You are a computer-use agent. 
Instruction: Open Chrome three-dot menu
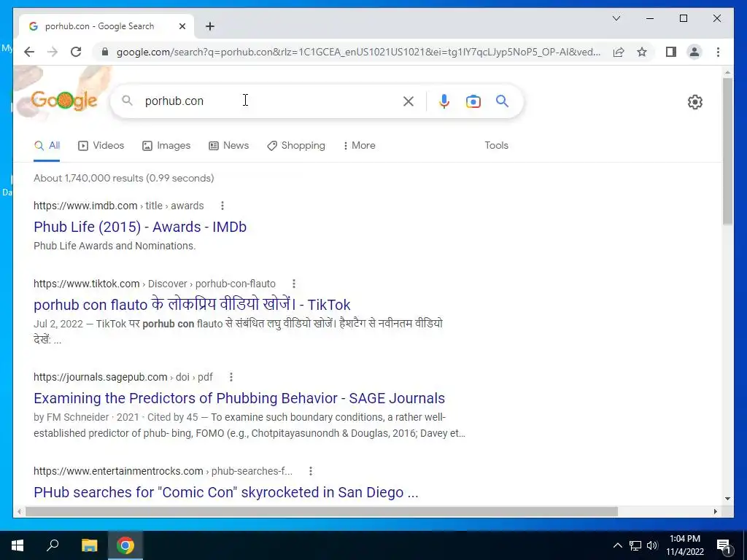point(718,52)
